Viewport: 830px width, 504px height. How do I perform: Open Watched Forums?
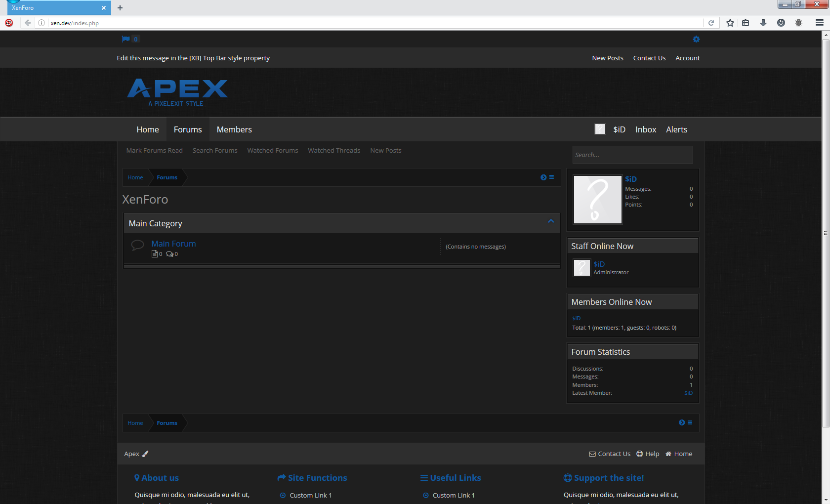pyautogui.click(x=273, y=150)
